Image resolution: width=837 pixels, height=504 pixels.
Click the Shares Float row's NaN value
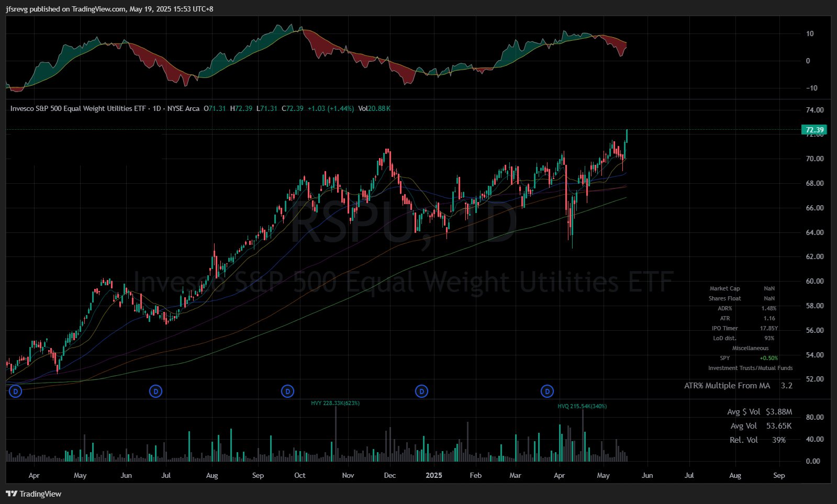[769, 298]
